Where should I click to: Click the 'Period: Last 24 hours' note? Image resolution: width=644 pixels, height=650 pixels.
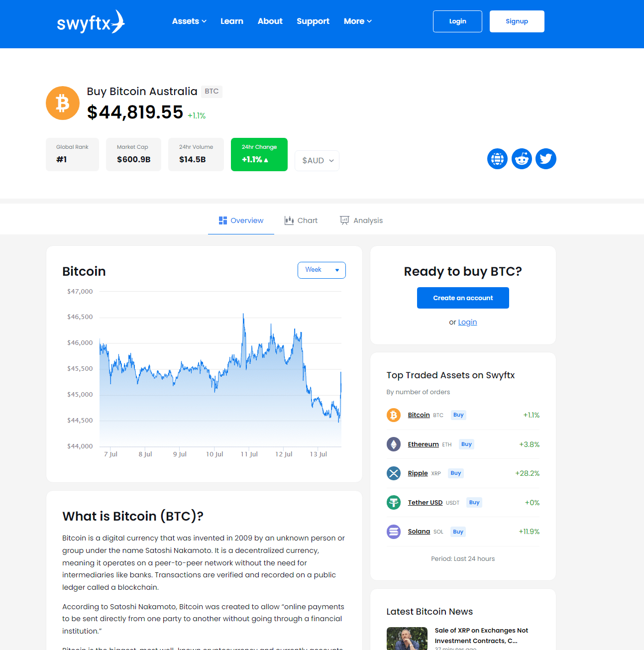point(463,559)
